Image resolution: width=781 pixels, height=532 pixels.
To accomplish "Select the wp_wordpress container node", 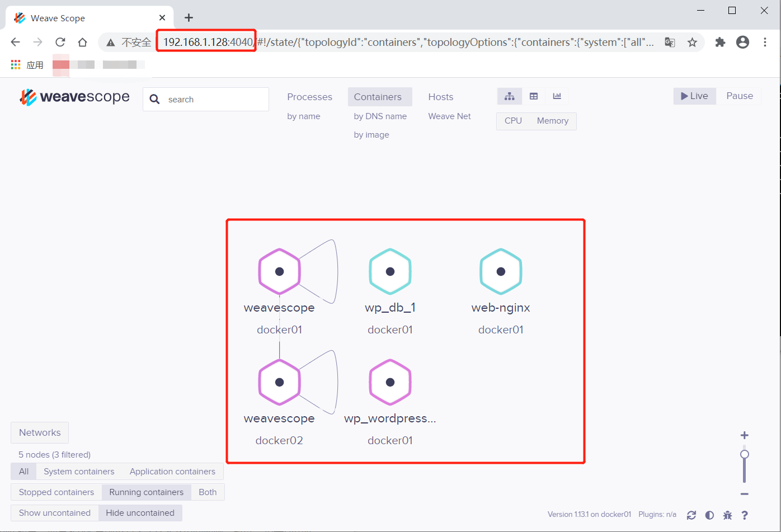I will [390, 382].
